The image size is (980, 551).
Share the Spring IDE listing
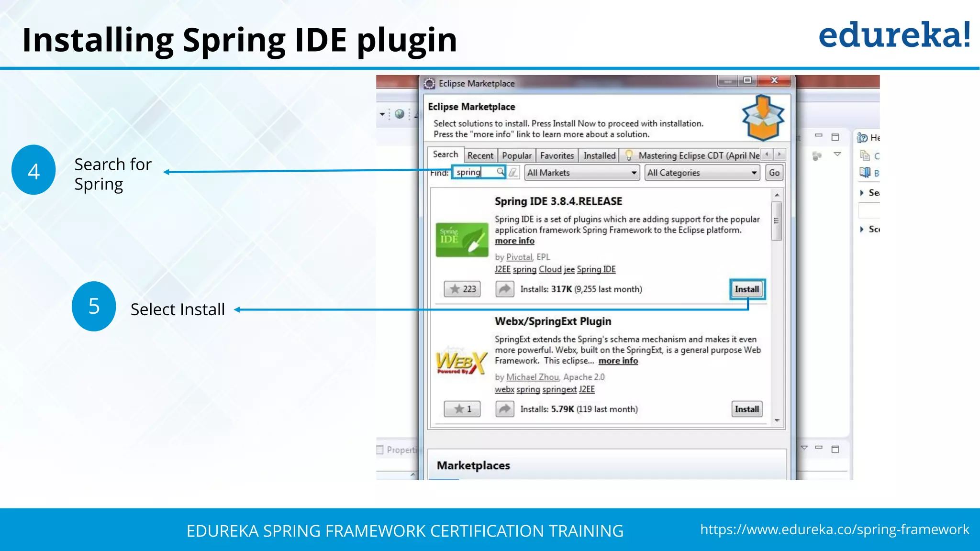[504, 289]
